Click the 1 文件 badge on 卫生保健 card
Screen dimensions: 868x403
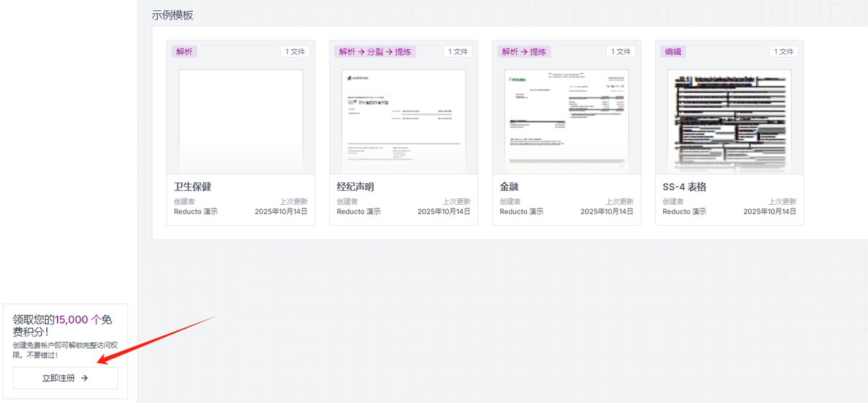pyautogui.click(x=295, y=51)
